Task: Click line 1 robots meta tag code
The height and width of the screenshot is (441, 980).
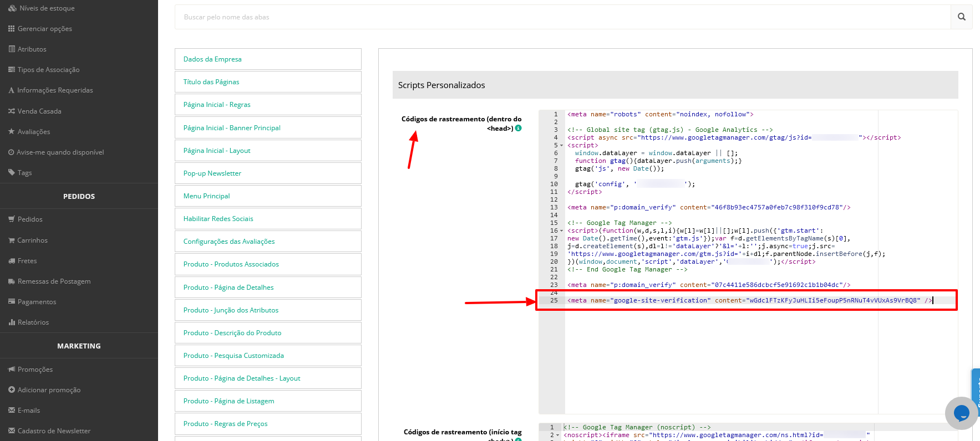Action: click(x=661, y=114)
